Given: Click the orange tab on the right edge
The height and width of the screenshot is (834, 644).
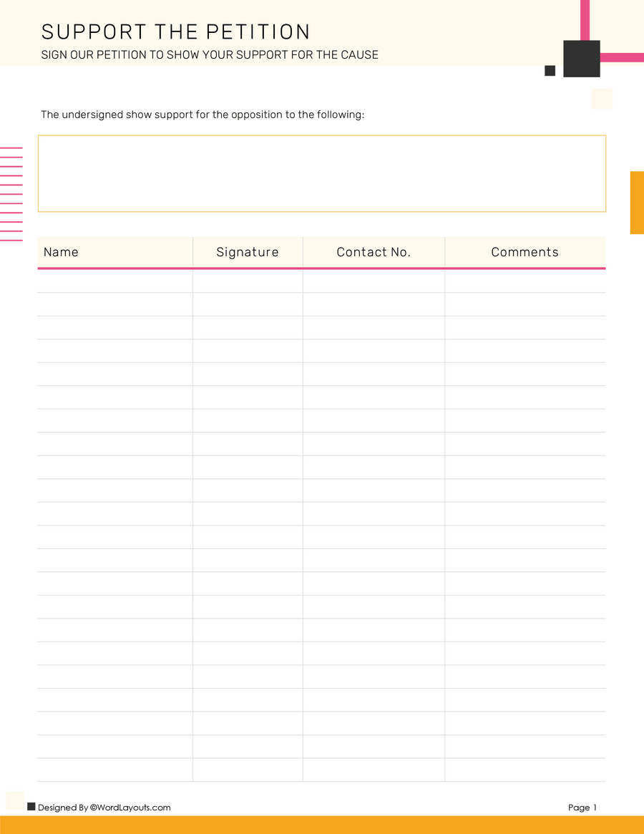Looking at the screenshot, I should [x=636, y=200].
